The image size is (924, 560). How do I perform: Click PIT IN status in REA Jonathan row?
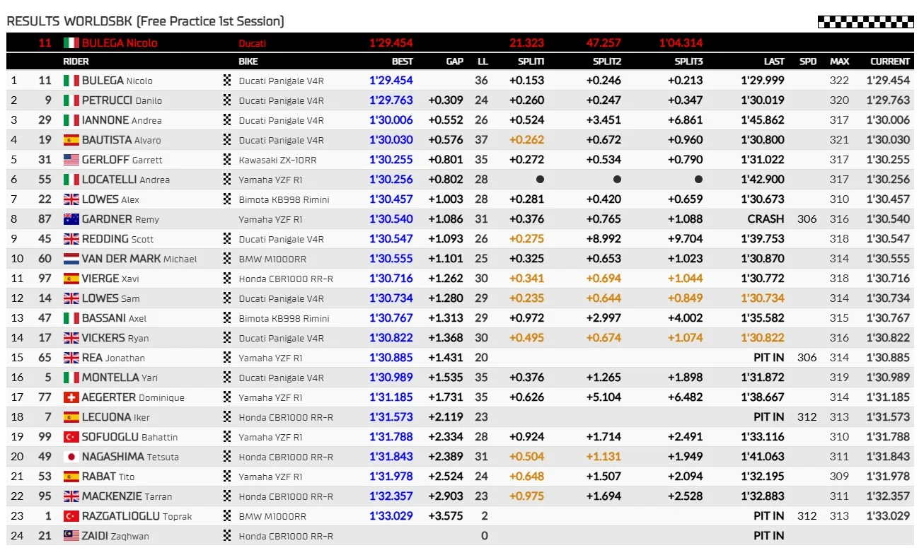pyautogui.click(x=768, y=358)
